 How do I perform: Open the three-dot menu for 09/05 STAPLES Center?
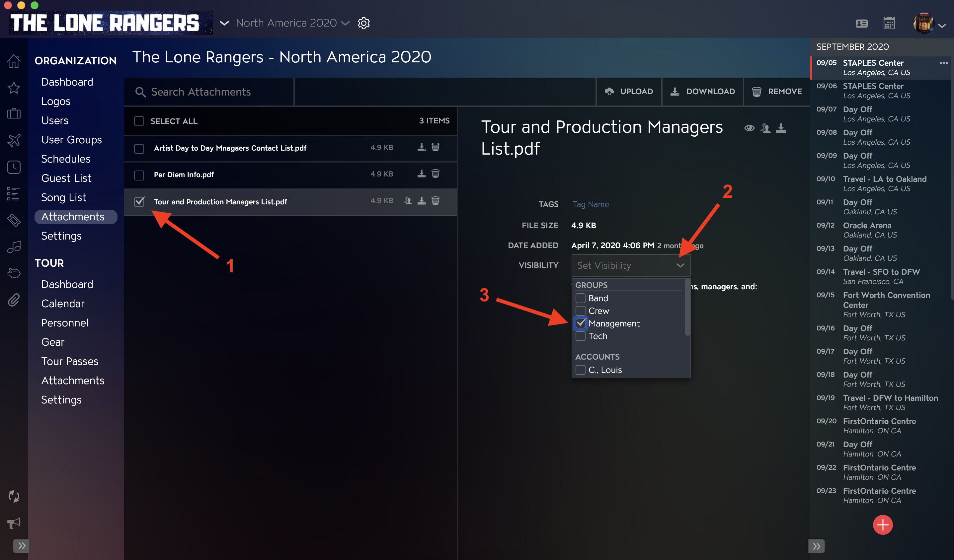click(943, 63)
